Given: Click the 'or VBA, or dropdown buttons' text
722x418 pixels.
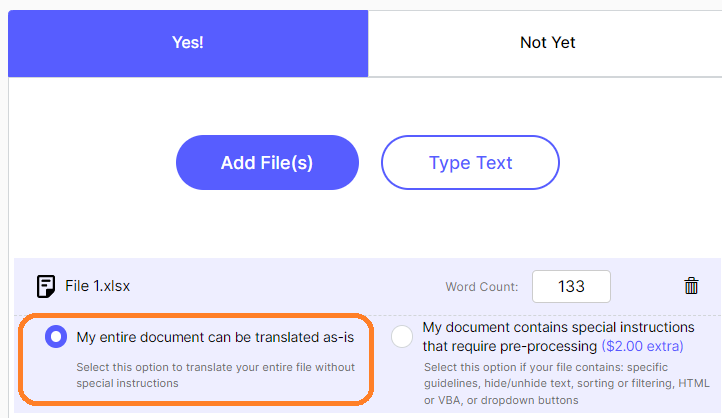Looking at the screenshot, I should (x=501, y=400).
